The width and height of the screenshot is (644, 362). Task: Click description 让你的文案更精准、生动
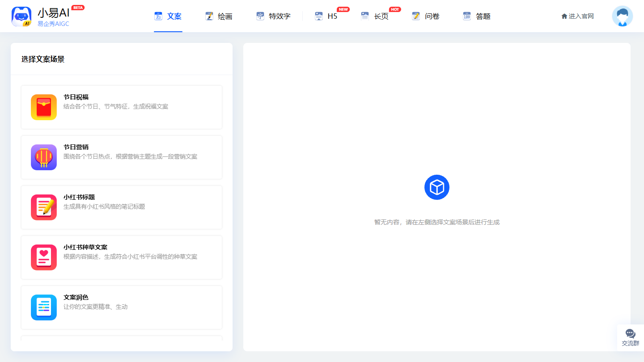pos(96,307)
